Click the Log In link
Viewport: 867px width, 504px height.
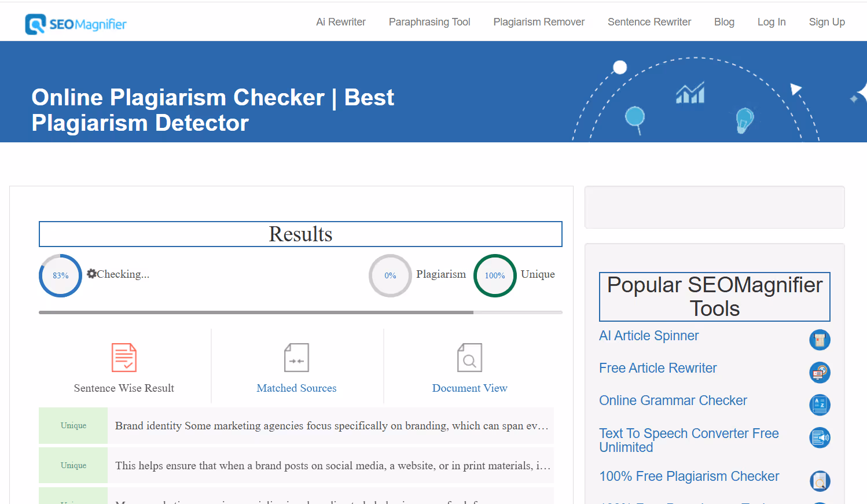tap(772, 21)
